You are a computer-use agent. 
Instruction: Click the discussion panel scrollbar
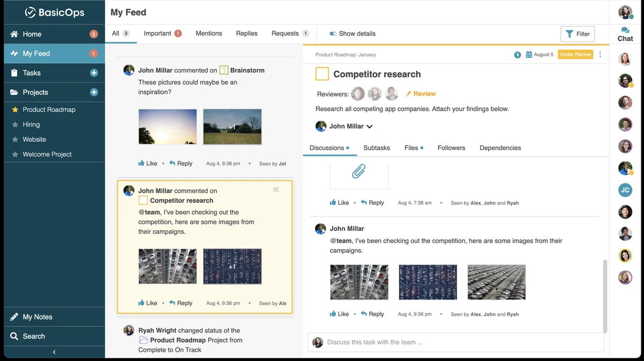click(x=605, y=296)
